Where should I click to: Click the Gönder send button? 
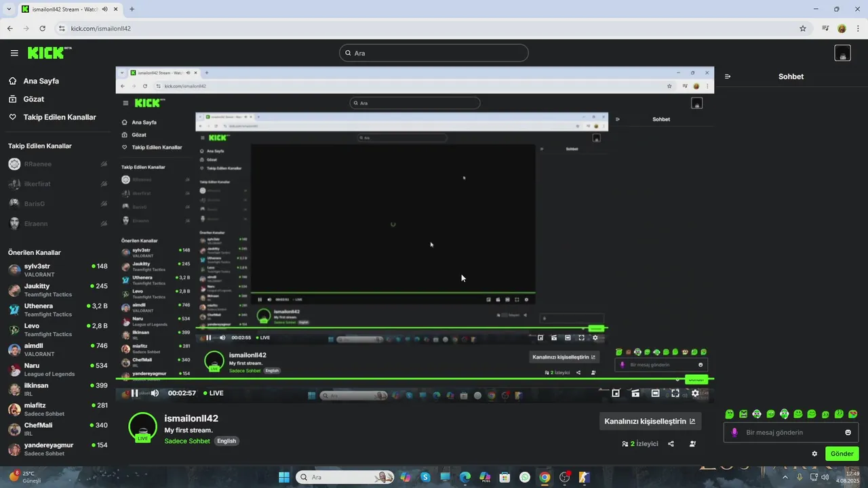(x=842, y=454)
